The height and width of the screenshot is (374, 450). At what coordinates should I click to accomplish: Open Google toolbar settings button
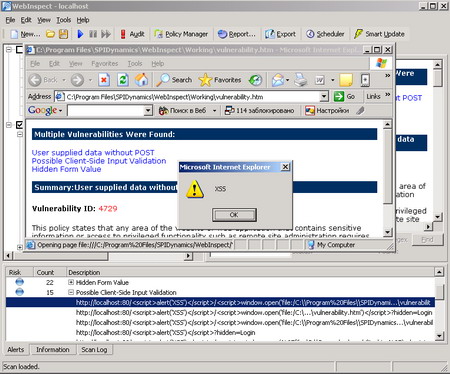pyautogui.click(x=327, y=110)
